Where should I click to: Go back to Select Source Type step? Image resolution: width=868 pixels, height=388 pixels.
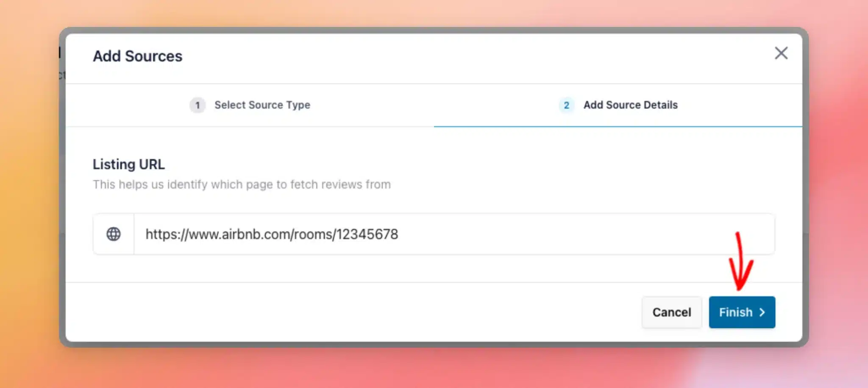point(262,105)
